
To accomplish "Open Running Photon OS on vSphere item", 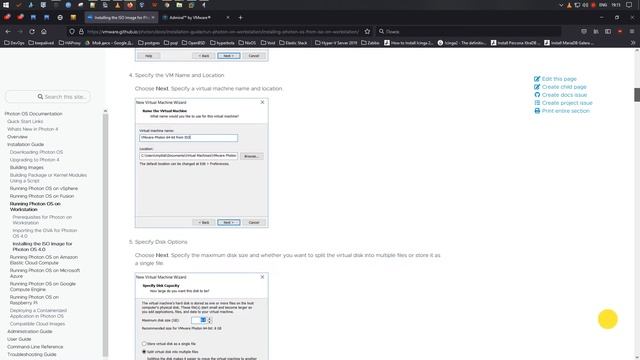I will click(x=44, y=188).
